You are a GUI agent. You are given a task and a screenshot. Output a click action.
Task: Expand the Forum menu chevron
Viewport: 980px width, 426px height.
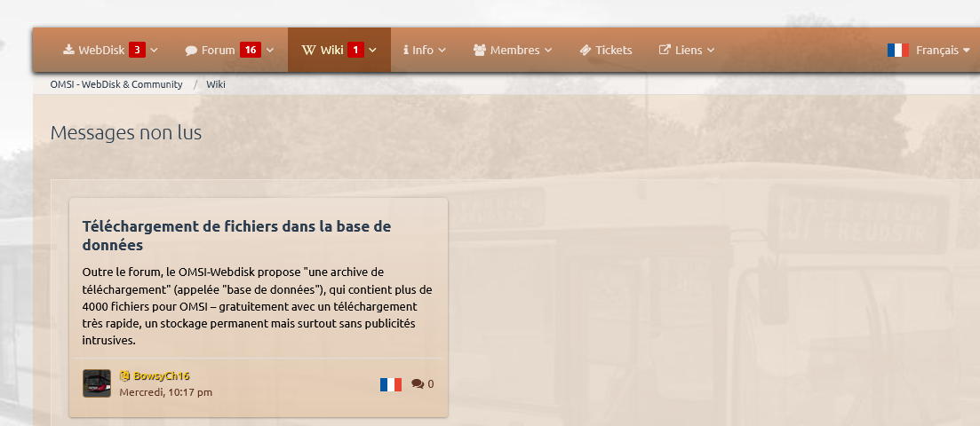(x=270, y=51)
